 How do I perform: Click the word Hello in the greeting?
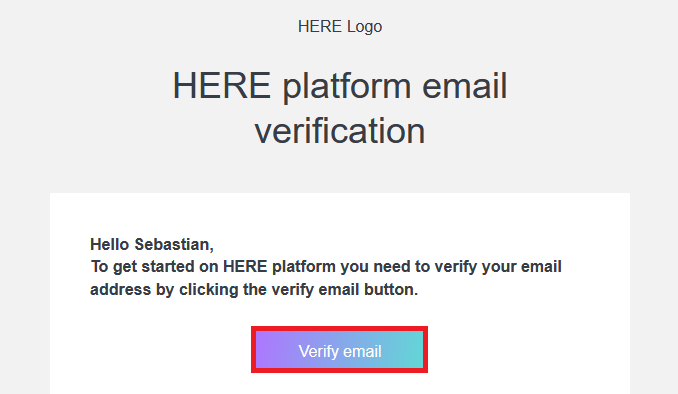tap(110, 244)
